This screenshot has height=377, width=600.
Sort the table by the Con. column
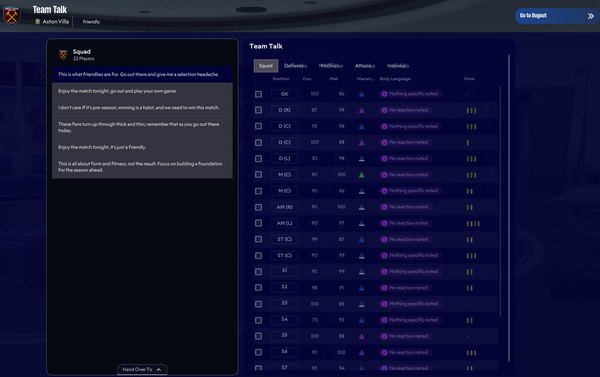307,79
